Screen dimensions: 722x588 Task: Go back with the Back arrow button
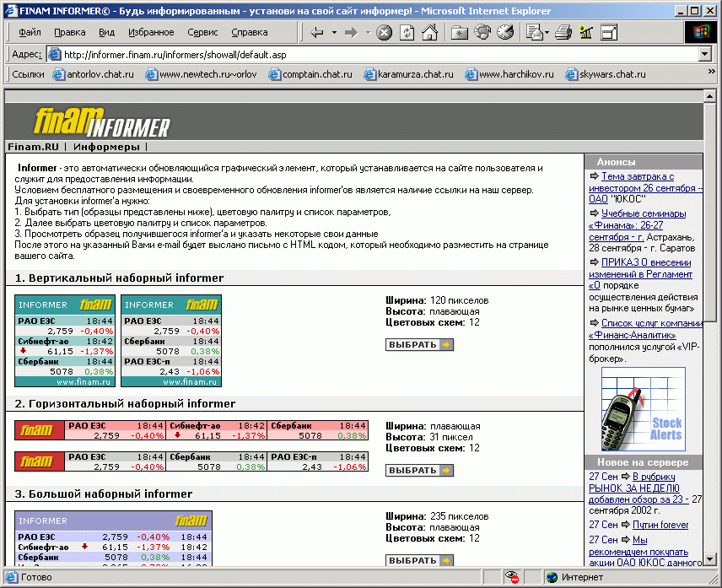point(317,33)
